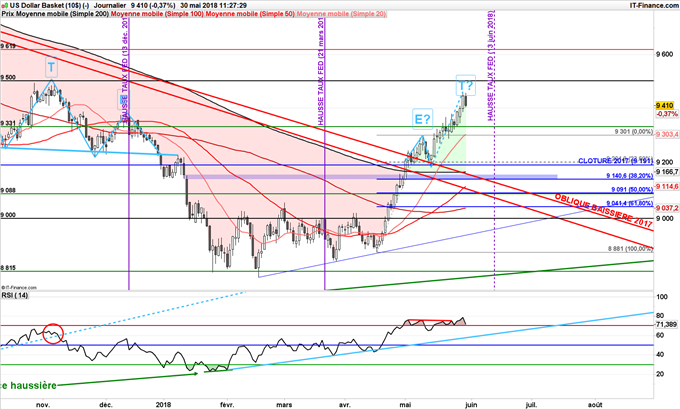Click the '9 114,6' moving average price tag
This screenshot has width=680, height=409.
click(667, 186)
